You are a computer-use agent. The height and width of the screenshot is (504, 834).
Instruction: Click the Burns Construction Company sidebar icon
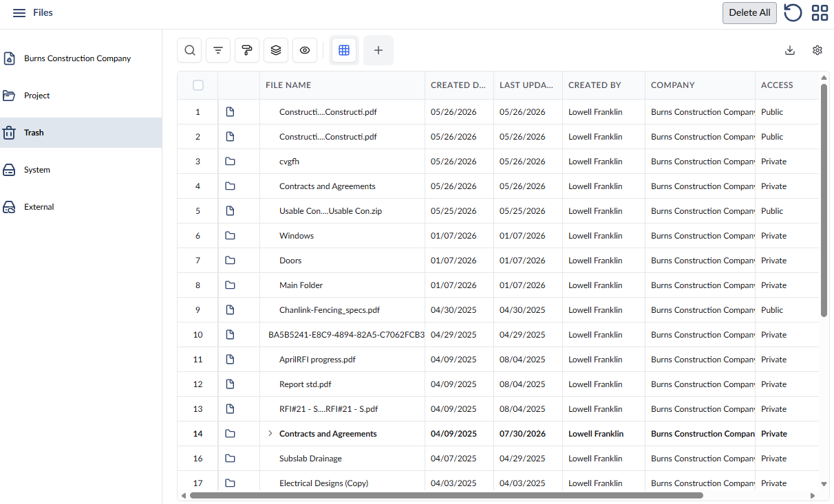(10, 58)
